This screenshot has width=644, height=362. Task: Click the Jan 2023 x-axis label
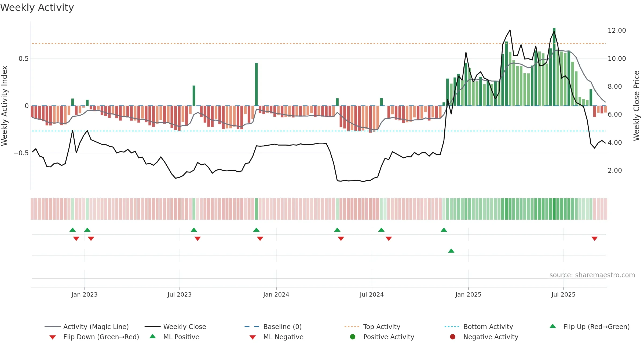(x=85, y=295)
